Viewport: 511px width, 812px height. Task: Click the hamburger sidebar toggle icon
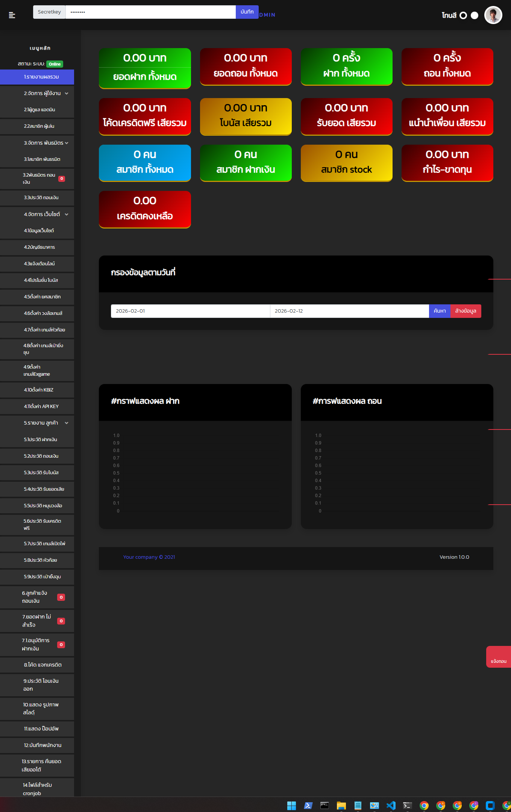(12, 15)
